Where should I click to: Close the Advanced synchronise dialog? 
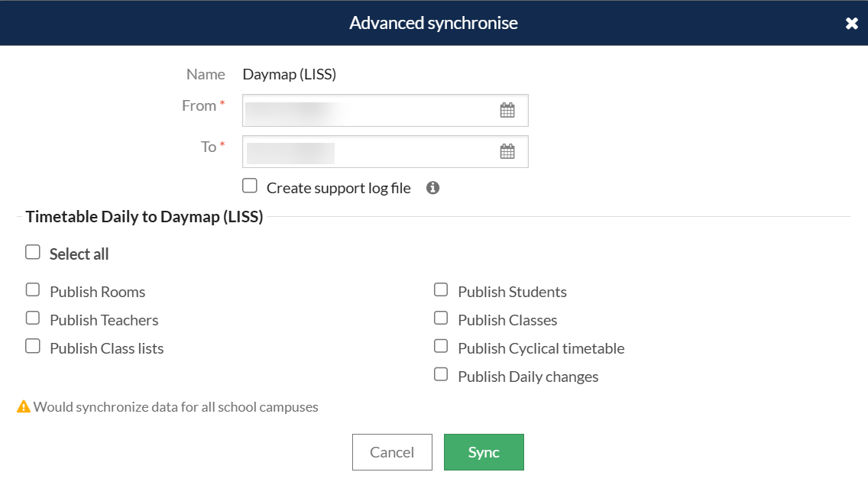coord(851,24)
